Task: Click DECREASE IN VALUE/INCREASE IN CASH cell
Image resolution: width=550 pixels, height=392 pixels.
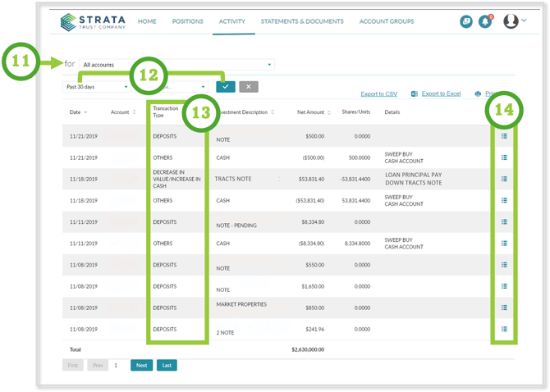Action: tap(176, 179)
